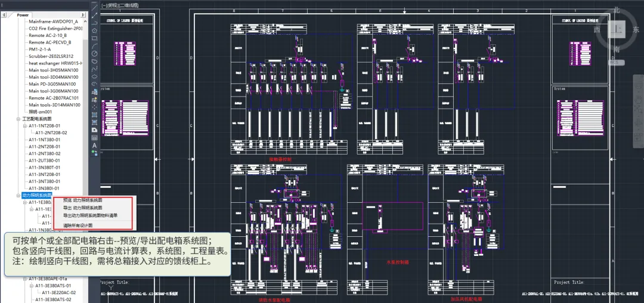The width and height of the screenshot is (644, 303).
Task: Click the Make Block tool
Action: pyautogui.click(x=94, y=100)
